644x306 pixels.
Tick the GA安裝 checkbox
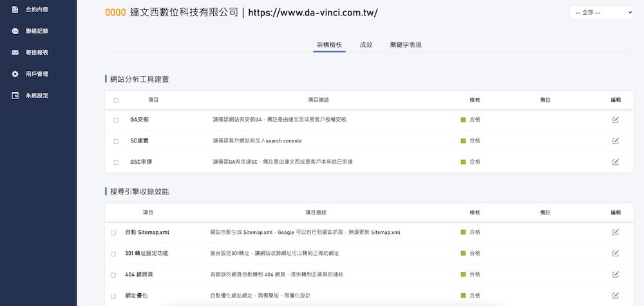tap(116, 120)
